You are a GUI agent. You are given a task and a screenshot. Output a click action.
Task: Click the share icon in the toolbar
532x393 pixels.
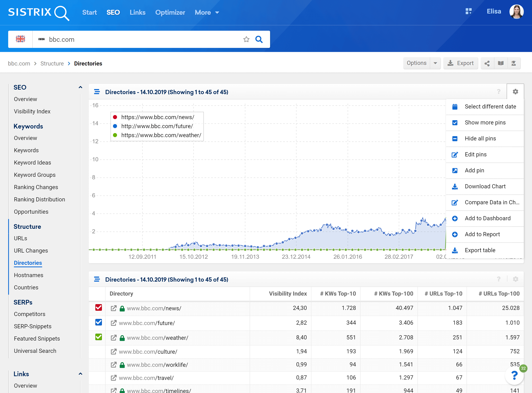[487, 63]
